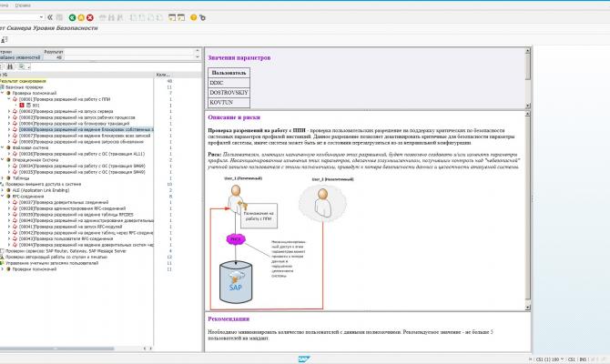Collapse the Файловая система node
Screen dimensions: 610x364
[x=3, y=147]
